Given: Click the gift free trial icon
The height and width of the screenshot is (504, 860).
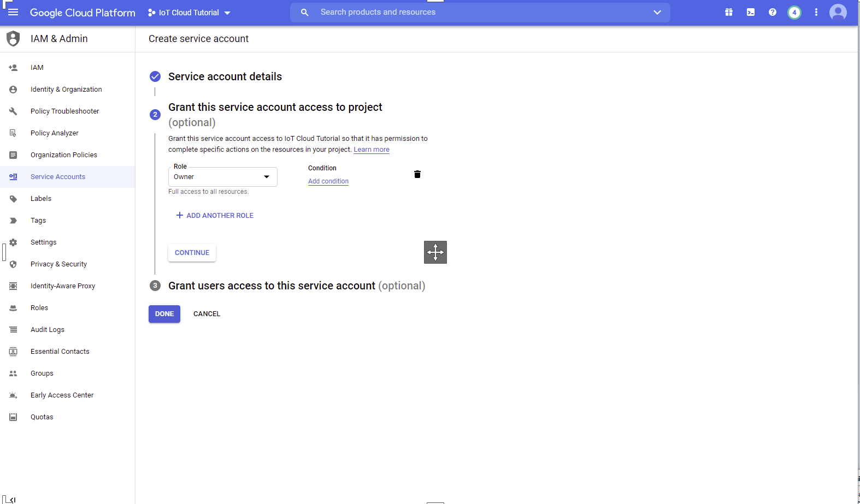Looking at the screenshot, I should (729, 12).
